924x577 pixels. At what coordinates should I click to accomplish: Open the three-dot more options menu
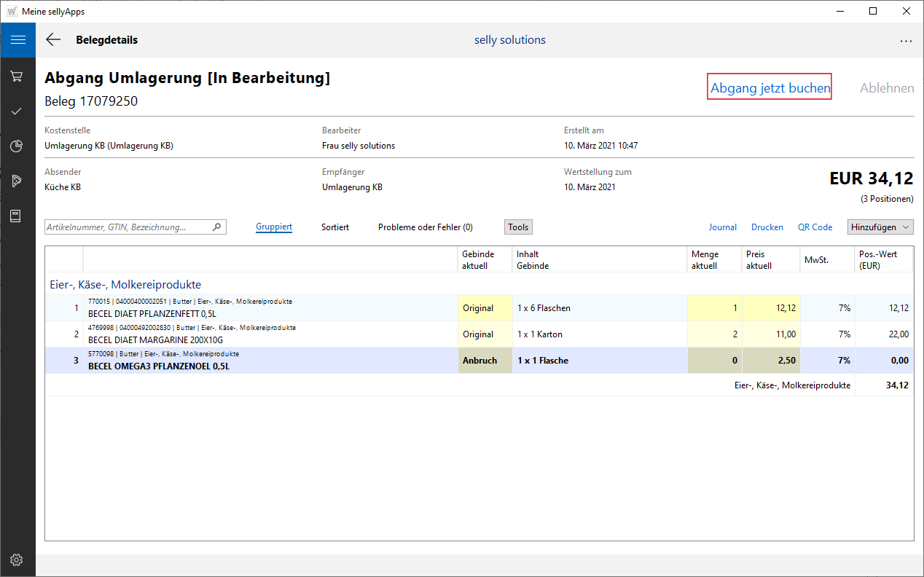pos(906,41)
